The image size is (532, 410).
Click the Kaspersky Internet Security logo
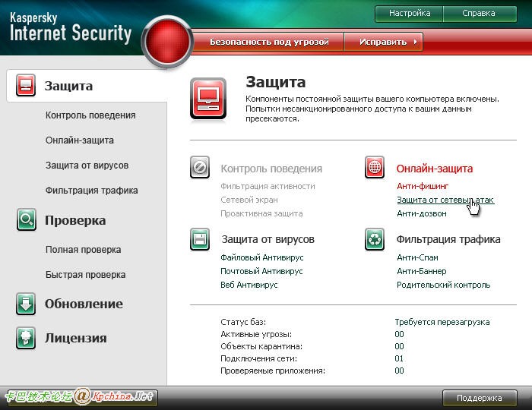(71, 28)
